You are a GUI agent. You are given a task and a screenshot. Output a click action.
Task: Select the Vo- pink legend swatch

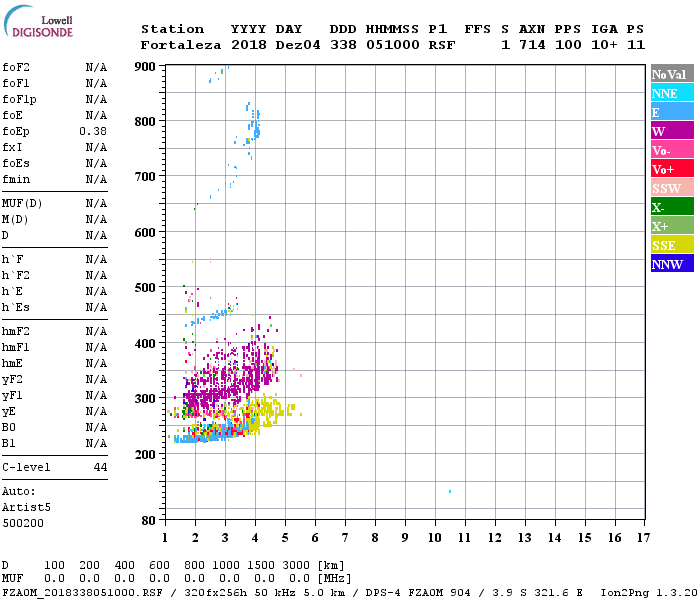(672, 150)
